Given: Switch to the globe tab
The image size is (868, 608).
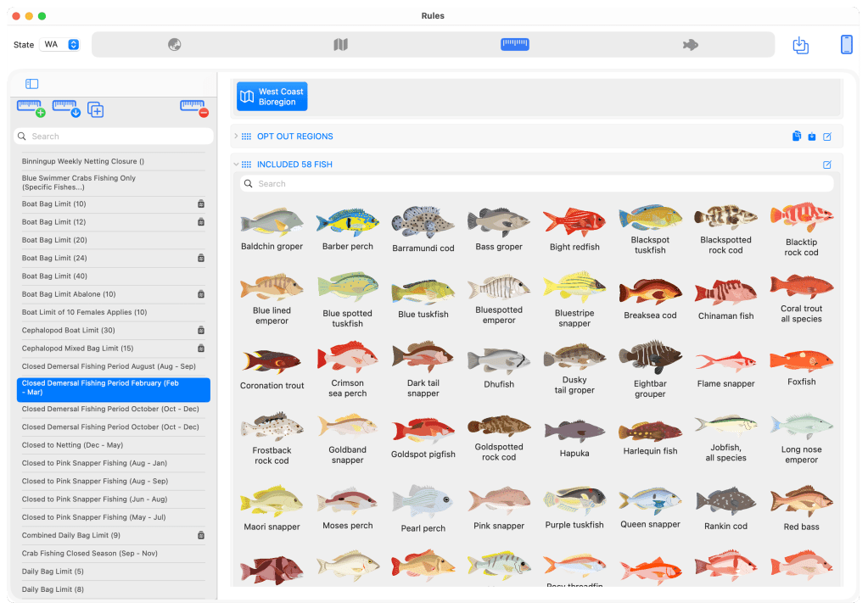Looking at the screenshot, I should 175,45.
